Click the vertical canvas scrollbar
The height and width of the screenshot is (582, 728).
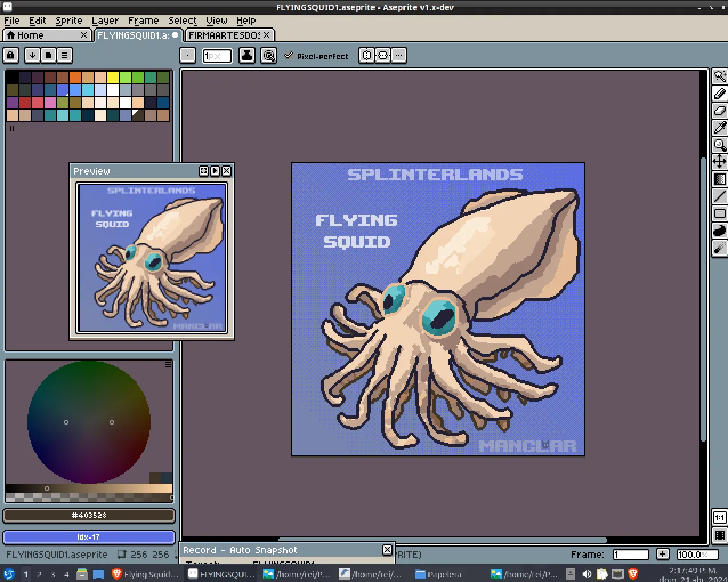pos(703,298)
